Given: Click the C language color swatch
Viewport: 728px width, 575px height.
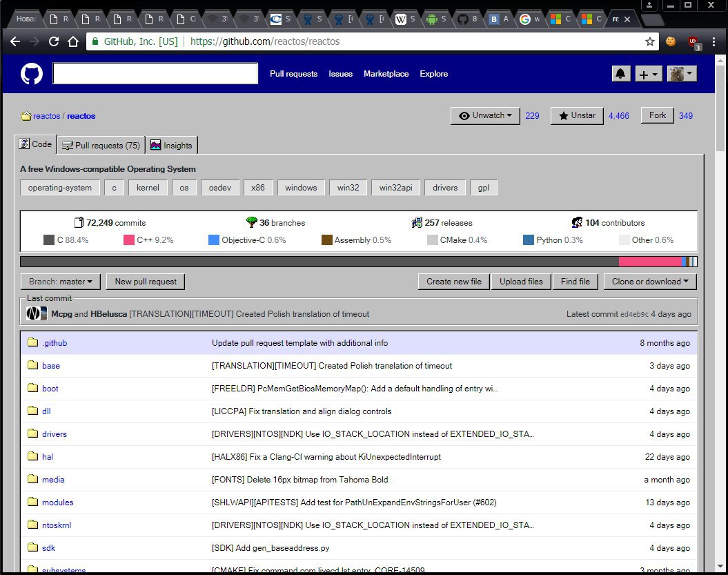Looking at the screenshot, I should click(x=49, y=240).
